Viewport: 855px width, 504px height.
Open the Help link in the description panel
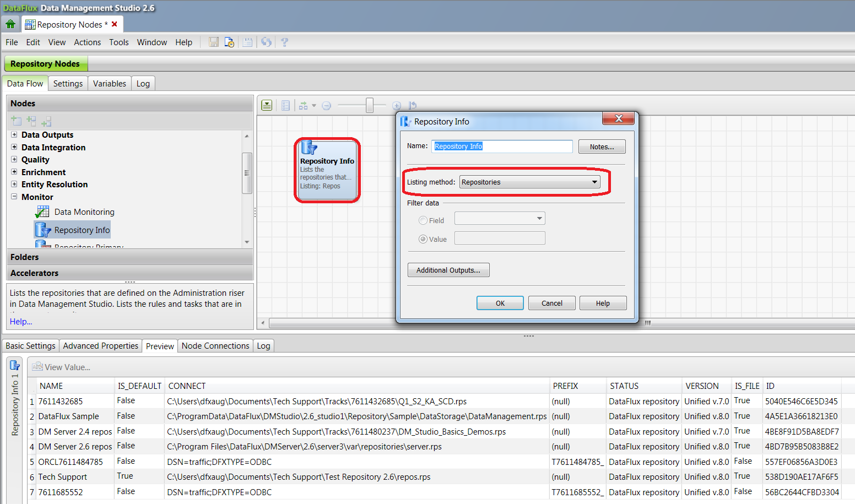(20, 321)
